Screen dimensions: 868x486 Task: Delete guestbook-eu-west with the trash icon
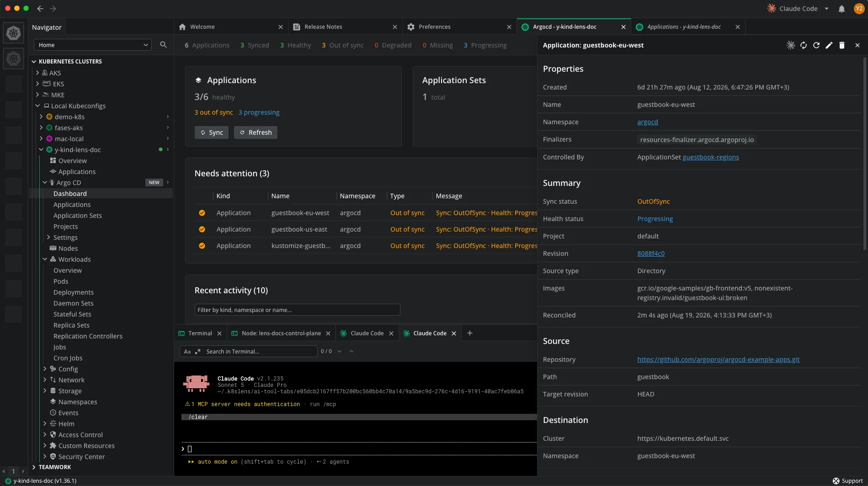tap(841, 45)
